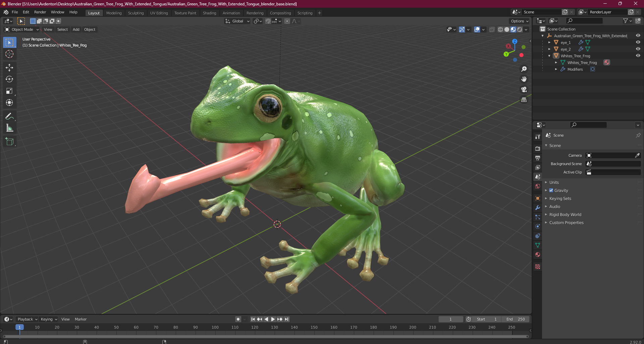Screen dimensions: 644x344
Task: Hide Whites_Tree_Frog object in outliner
Action: [x=638, y=56]
